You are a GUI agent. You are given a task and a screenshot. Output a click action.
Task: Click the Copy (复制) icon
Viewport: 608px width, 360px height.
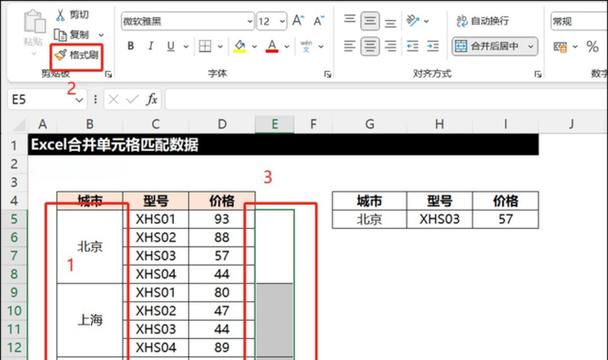coord(60,35)
